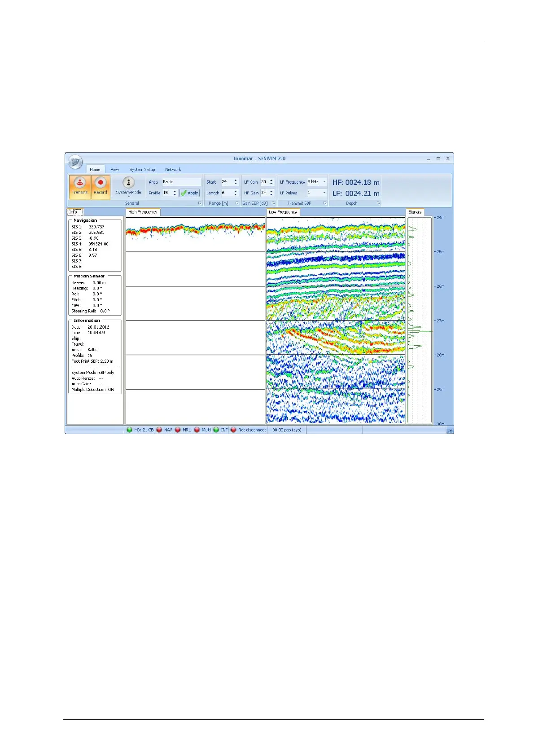Click the Profile number field
This screenshot has width=534, height=756.
pyautogui.click(x=167, y=193)
